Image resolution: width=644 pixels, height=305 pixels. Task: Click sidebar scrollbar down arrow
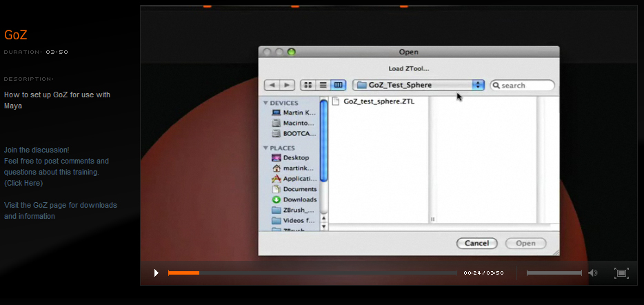point(323,226)
